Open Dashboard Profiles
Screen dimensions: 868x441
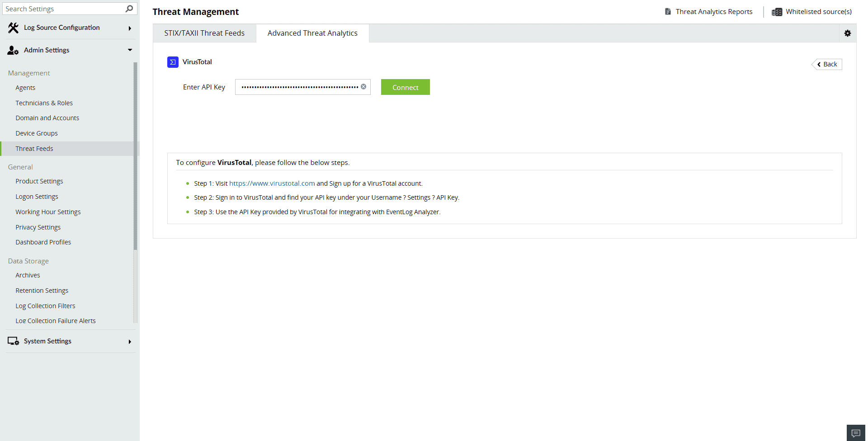pos(43,242)
